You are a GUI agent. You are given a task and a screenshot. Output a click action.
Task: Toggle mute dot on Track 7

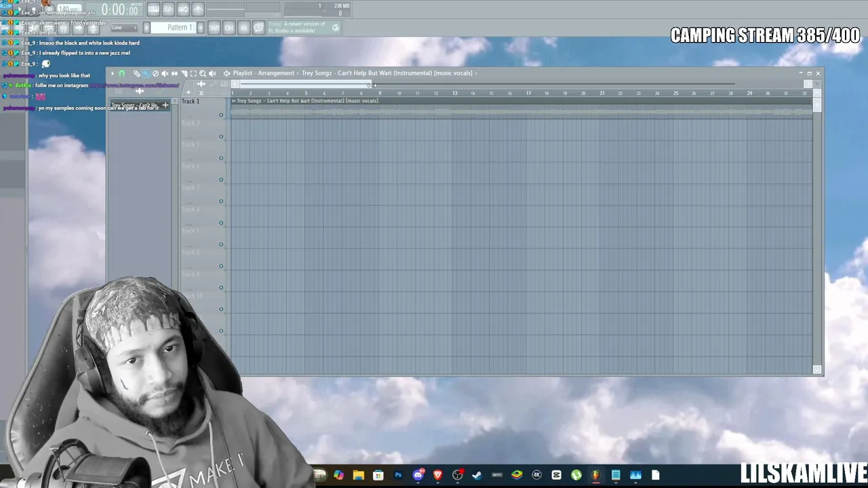coord(221,245)
